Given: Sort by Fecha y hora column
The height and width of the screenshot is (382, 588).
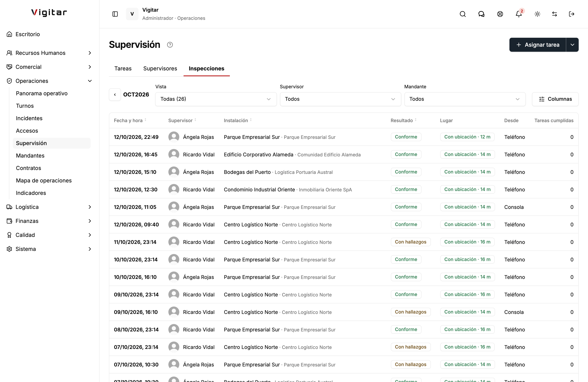Looking at the screenshot, I should [130, 120].
